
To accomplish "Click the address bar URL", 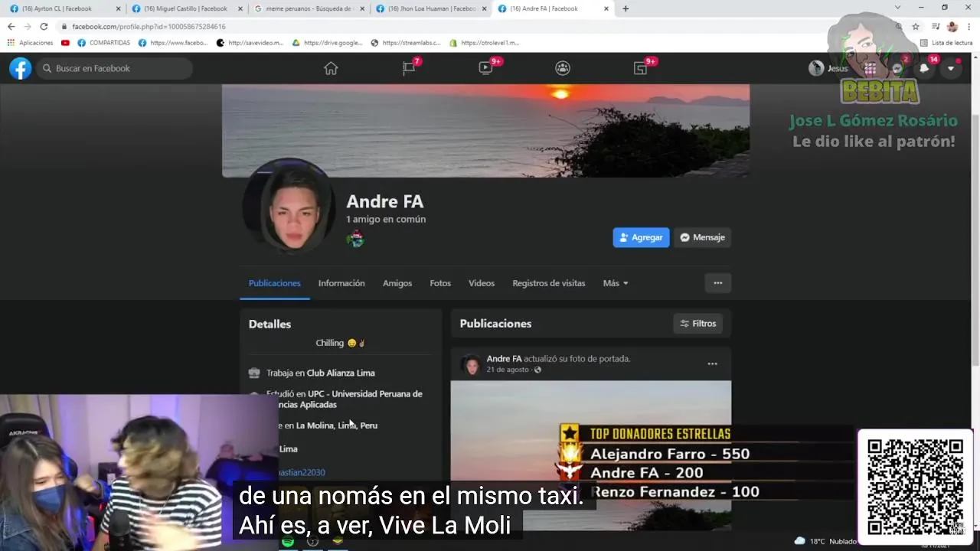I will pos(149,26).
